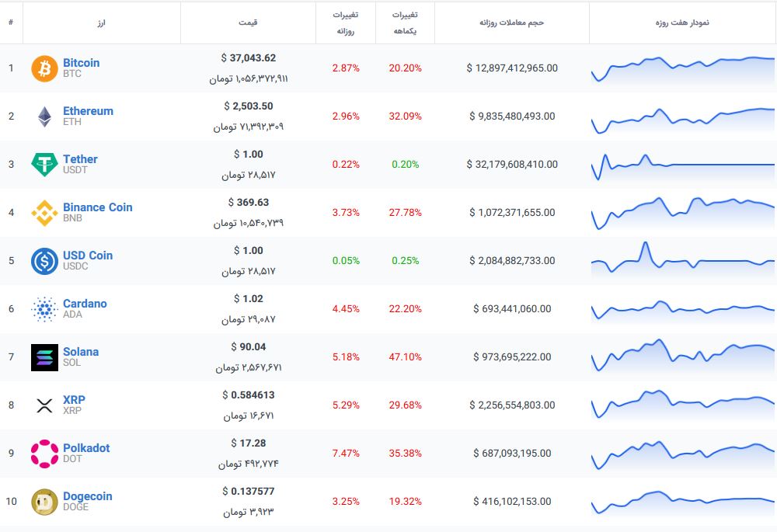Click Bitcoin's seven-day sparkline chart

682,68
